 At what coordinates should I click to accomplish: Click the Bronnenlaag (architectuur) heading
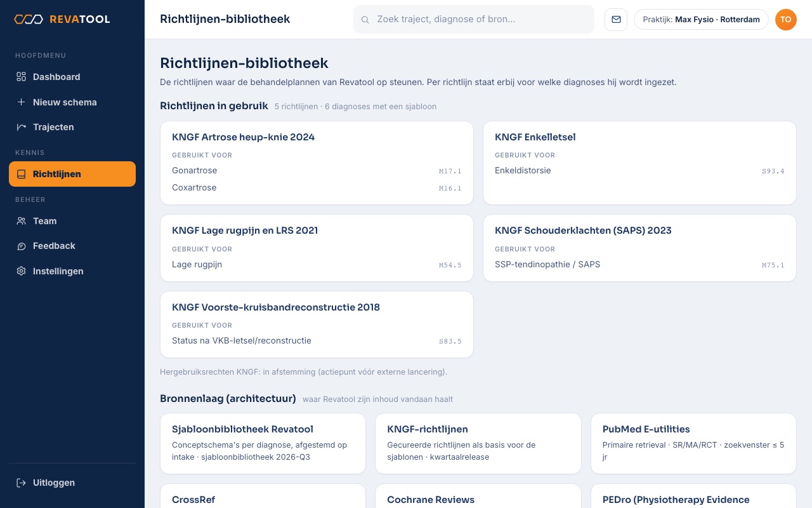coord(228,399)
